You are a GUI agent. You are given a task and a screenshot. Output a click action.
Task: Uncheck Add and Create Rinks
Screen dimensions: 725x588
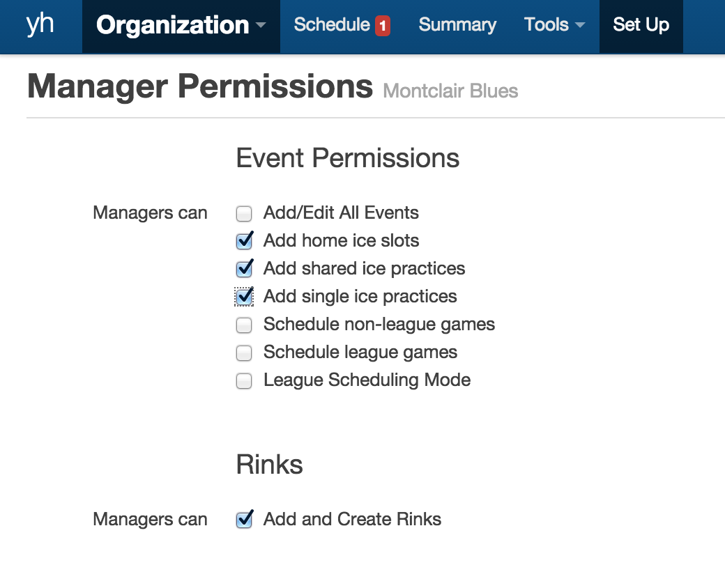[244, 520]
